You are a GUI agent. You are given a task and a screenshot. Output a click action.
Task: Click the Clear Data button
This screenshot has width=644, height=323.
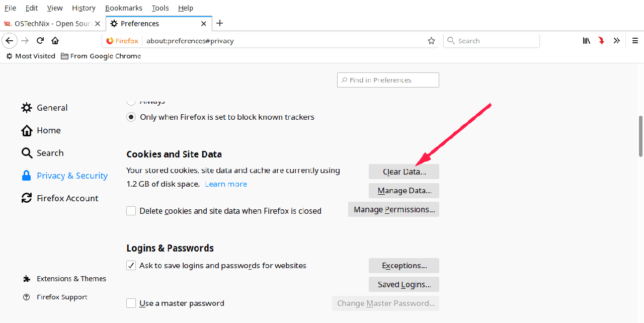[404, 172]
